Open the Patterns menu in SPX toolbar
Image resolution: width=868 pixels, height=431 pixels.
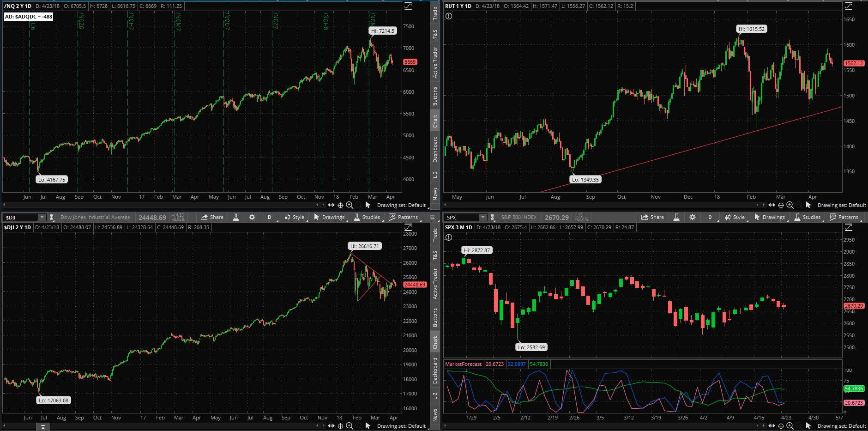pos(844,217)
